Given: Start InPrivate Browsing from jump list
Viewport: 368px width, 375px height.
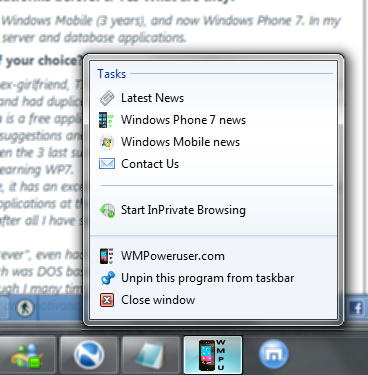Looking at the screenshot, I should (x=213, y=210).
